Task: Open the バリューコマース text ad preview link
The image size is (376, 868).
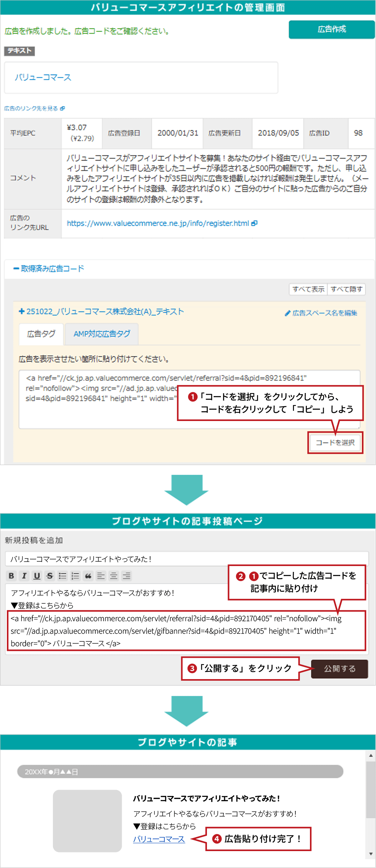Action: click(43, 77)
